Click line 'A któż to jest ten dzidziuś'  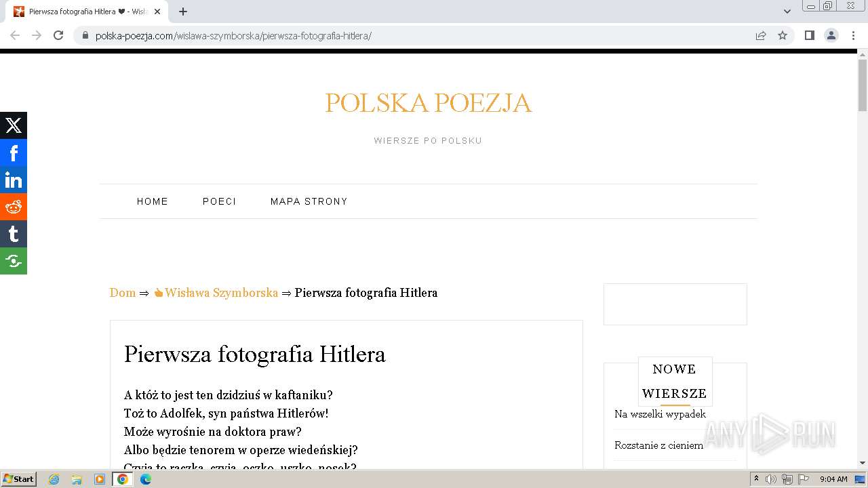[229, 395]
